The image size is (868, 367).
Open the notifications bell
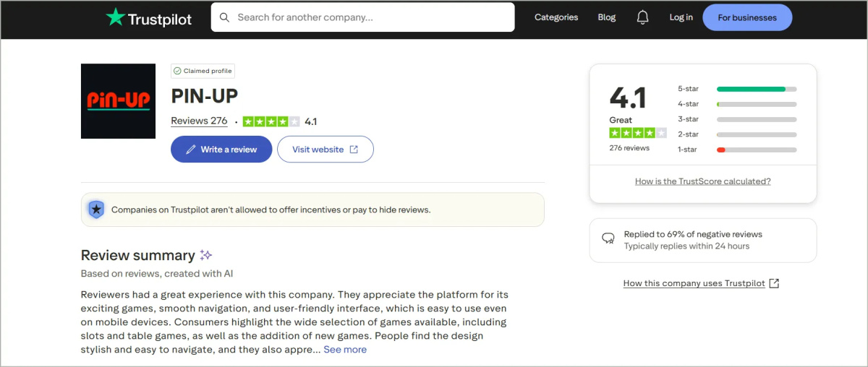click(x=642, y=17)
